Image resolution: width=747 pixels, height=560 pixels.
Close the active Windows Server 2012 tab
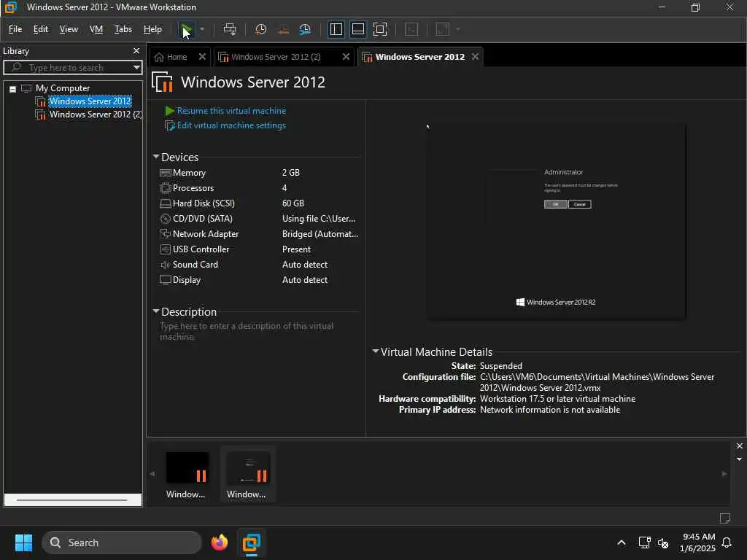tap(475, 57)
